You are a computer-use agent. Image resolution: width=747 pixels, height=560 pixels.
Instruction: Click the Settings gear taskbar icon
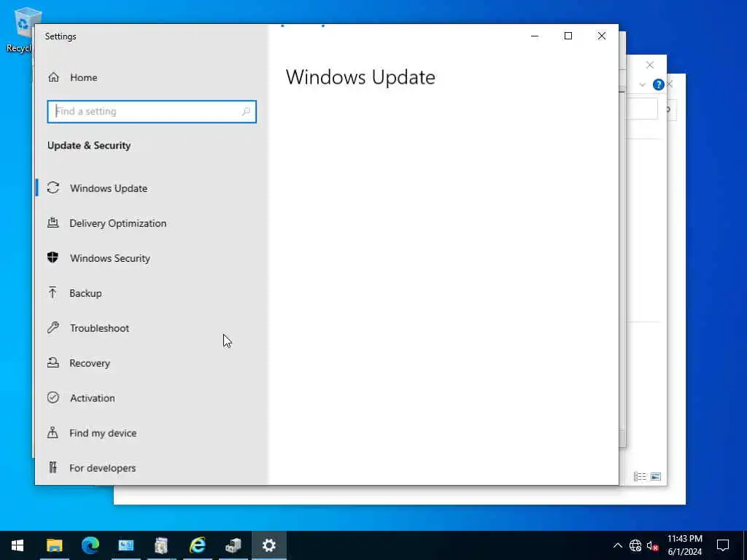coord(268,545)
